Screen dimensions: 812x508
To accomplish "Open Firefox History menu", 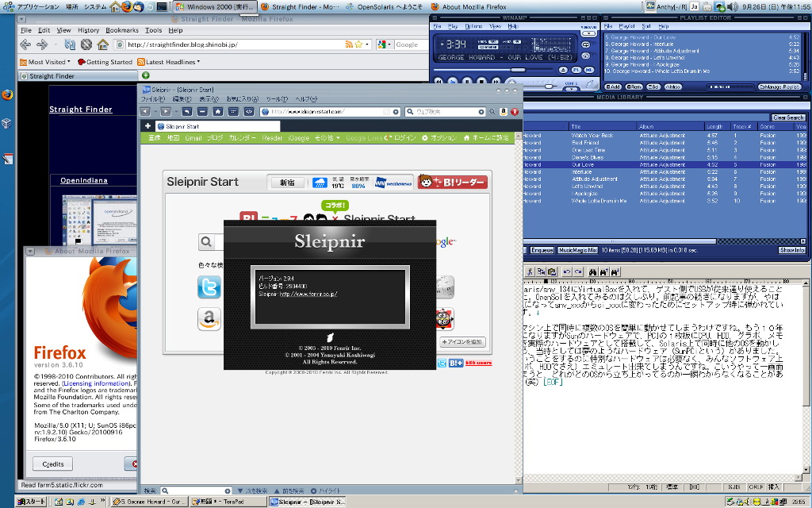I will click(89, 30).
